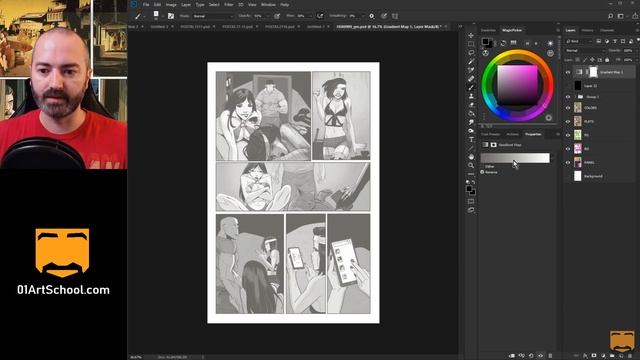Screen dimensions: 640x360
Task: Select the Rectangular Marquee tool
Action: coord(471,44)
